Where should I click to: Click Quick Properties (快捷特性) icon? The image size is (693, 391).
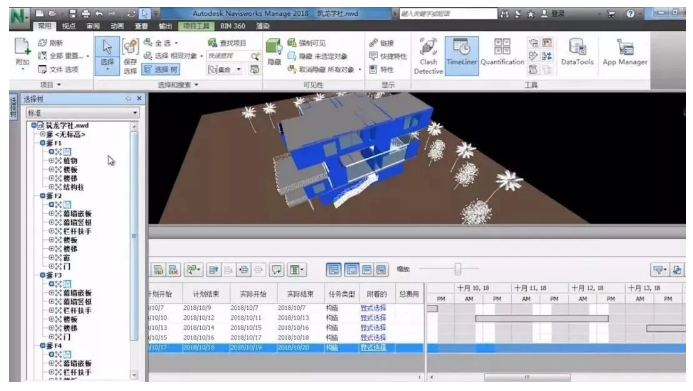click(373, 56)
